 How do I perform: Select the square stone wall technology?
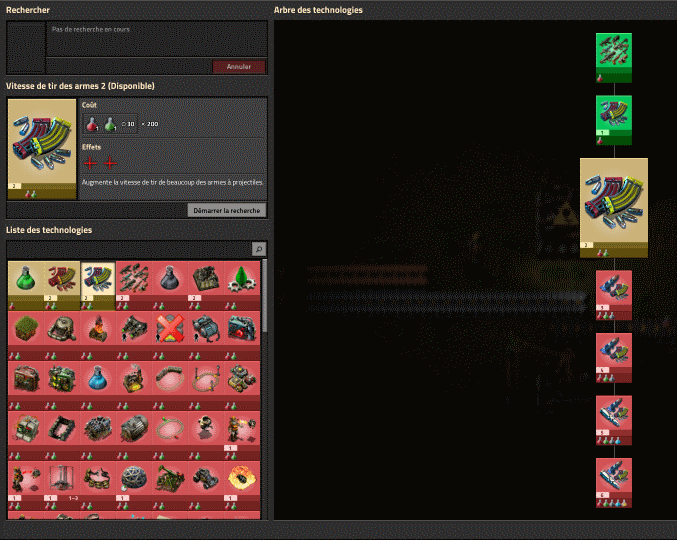[x=62, y=436]
